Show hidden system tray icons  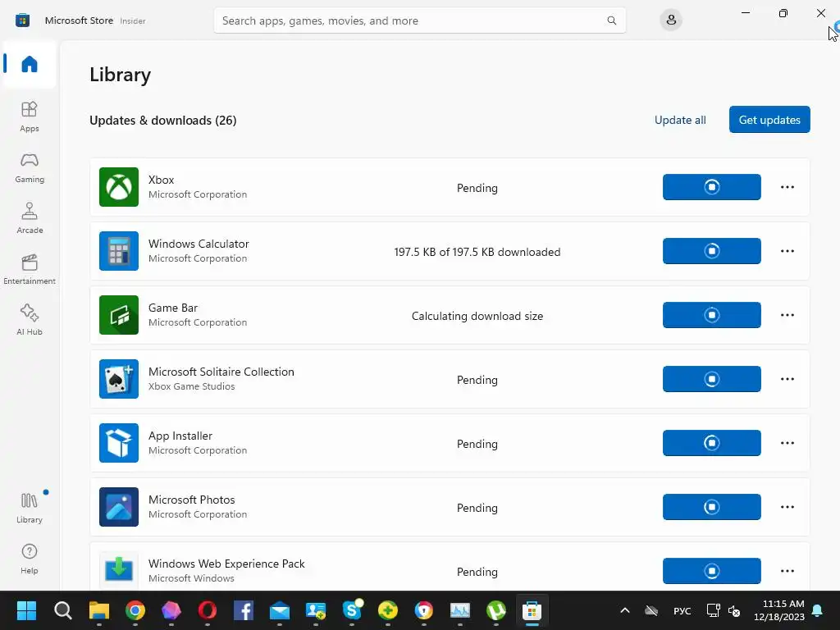624,610
